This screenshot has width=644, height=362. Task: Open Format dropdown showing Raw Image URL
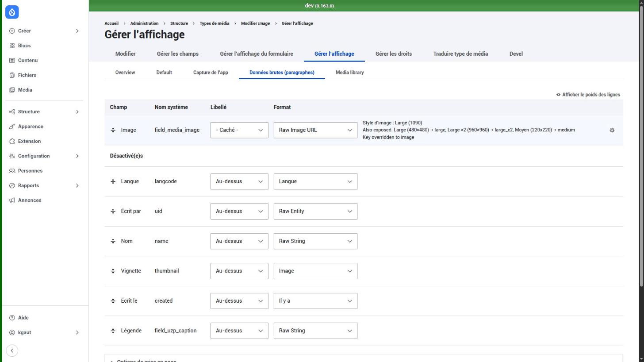click(315, 130)
